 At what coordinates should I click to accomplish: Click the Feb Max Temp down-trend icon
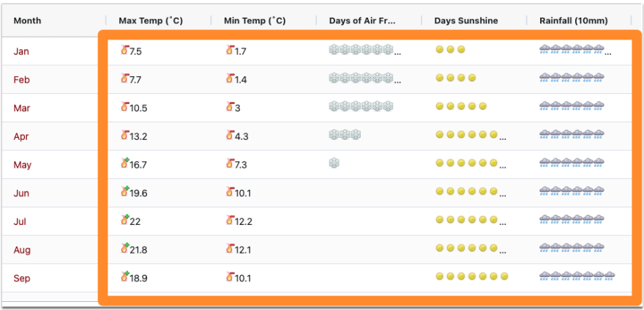125,78
